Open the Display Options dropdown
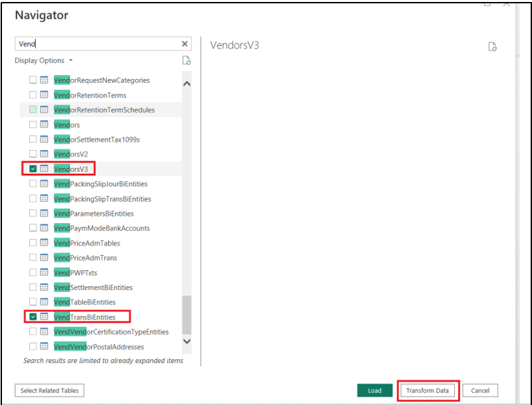 44,60
